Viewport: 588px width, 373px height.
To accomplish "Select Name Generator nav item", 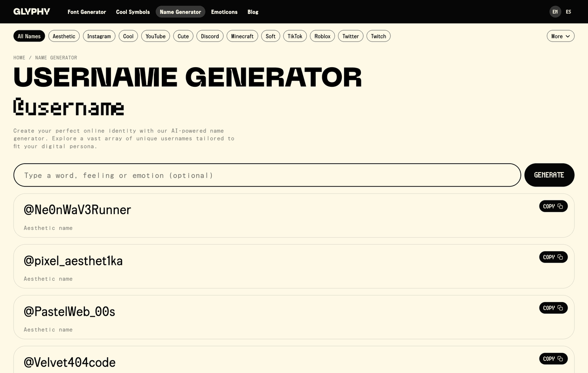I will pos(180,12).
